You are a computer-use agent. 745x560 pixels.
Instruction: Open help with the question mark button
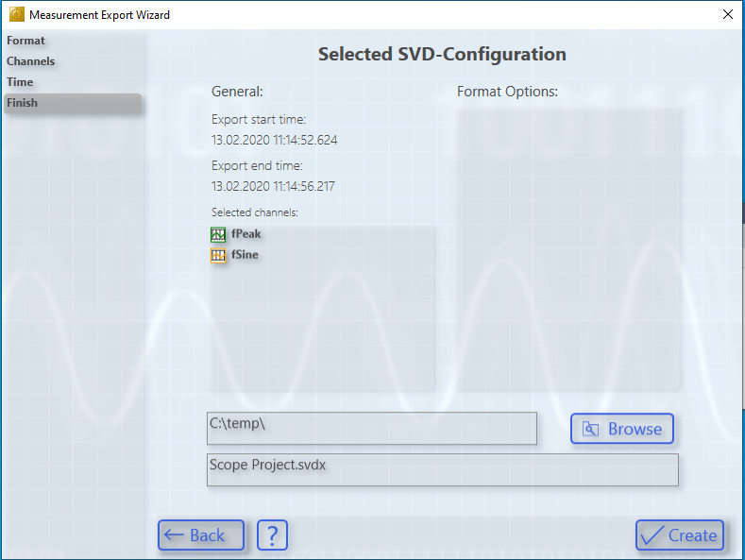(272, 535)
